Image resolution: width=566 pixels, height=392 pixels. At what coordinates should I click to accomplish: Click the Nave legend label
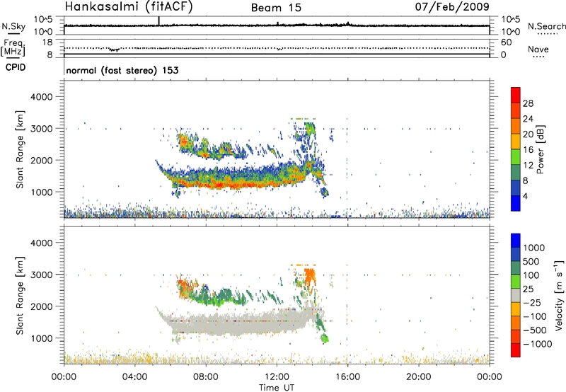coord(538,49)
